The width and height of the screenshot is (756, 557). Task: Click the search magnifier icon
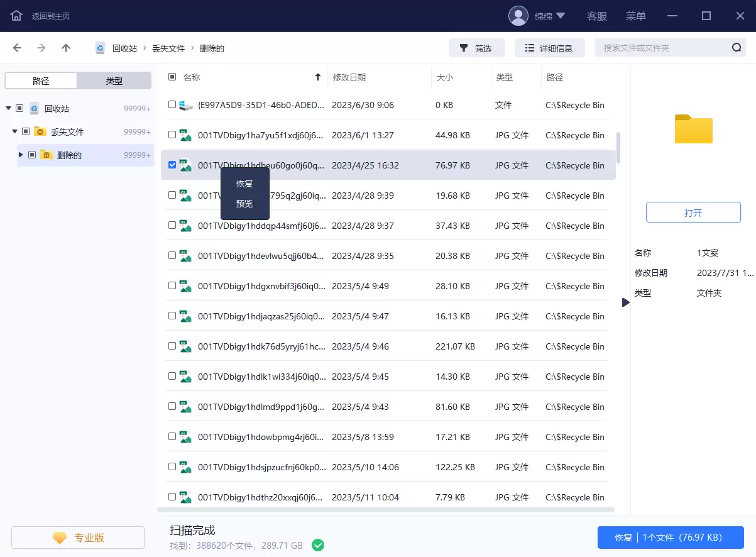[737, 48]
